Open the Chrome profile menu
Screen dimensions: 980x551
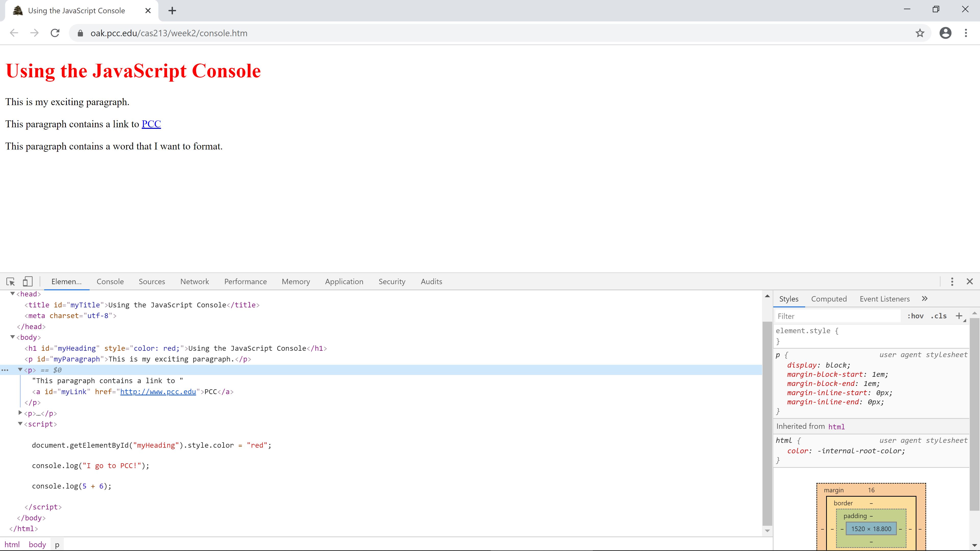(x=945, y=33)
